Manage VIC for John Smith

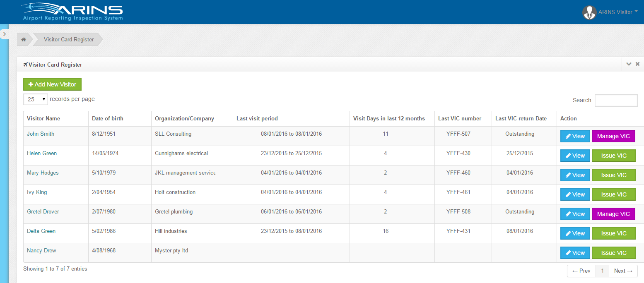[x=613, y=137]
